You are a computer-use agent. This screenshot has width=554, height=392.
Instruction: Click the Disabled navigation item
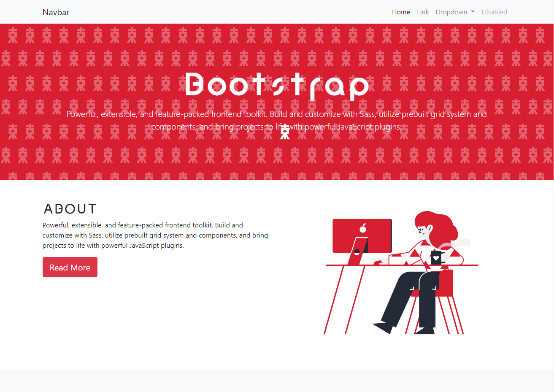tap(494, 12)
